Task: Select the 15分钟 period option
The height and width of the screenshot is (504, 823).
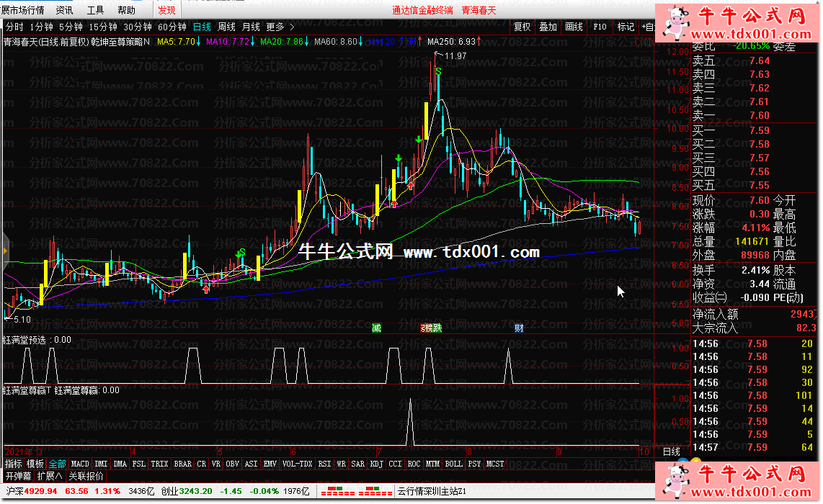Action: click(x=103, y=27)
